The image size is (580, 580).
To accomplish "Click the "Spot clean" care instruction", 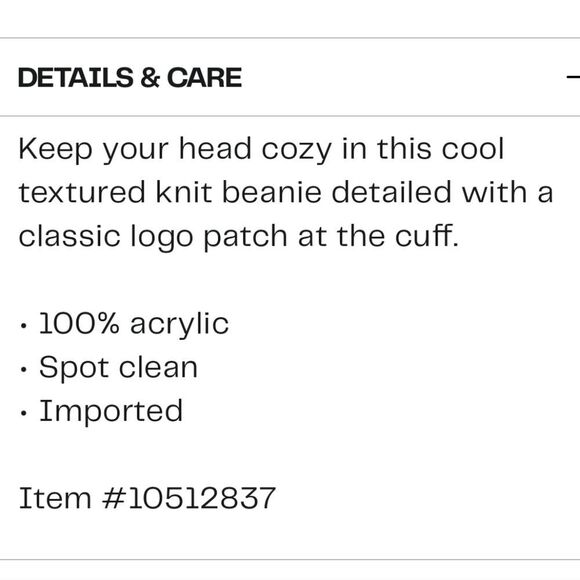I will point(118,367).
